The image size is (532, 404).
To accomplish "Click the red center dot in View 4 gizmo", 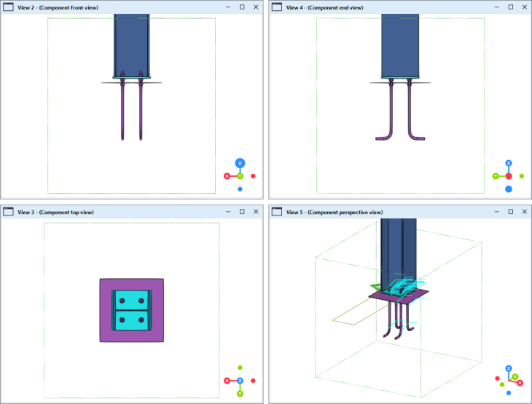I will 509,176.
